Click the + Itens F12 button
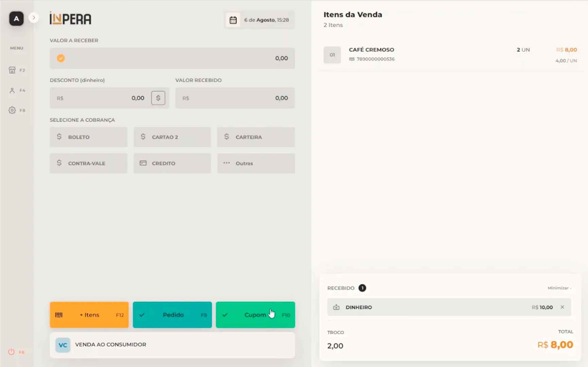Viewport: 588px width, 367px height. point(89,315)
